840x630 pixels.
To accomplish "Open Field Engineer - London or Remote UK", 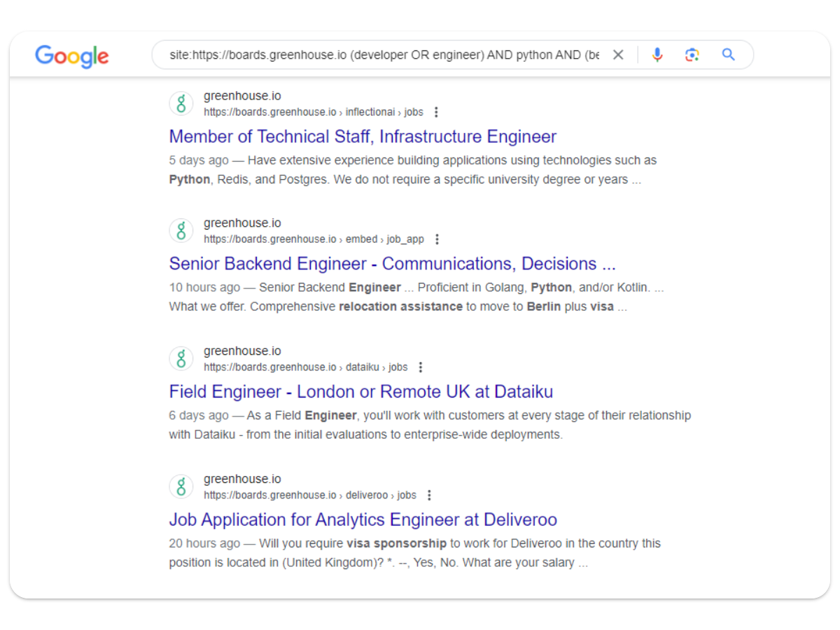I will (360, 392).
